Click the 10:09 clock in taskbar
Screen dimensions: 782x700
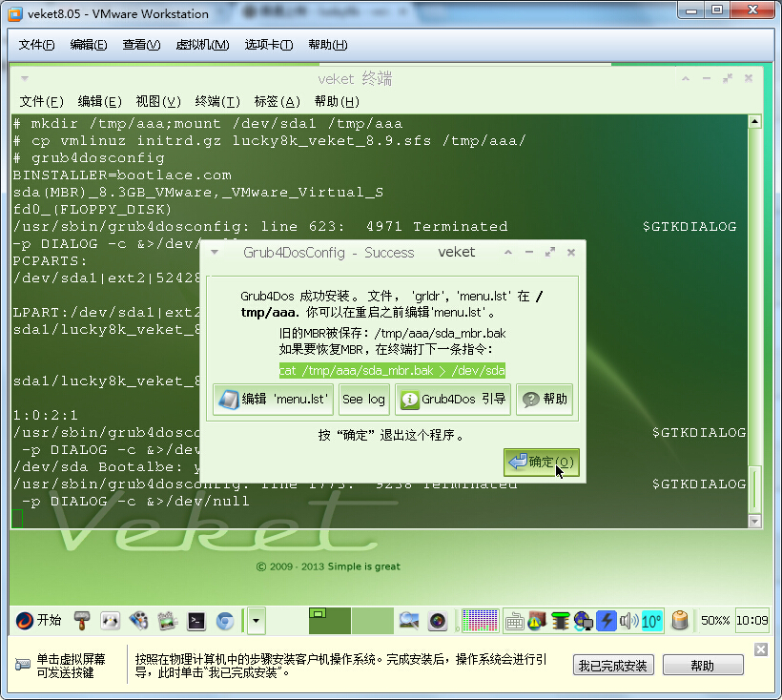[752, 621]
